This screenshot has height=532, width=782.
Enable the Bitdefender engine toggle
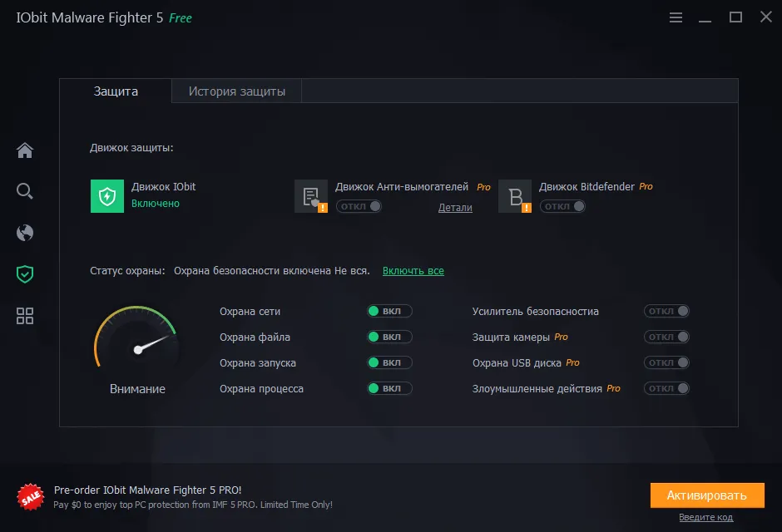pyautogui.click(x=562, y=206)
